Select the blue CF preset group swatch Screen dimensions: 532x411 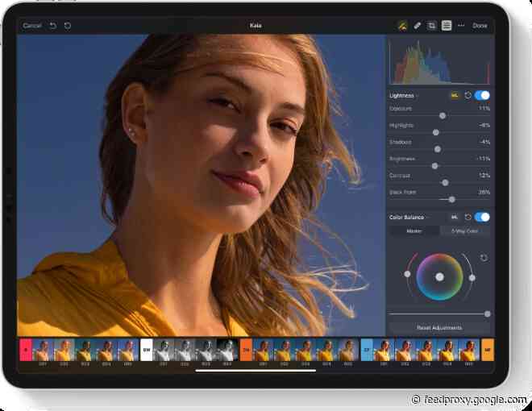tap(367, 350)
